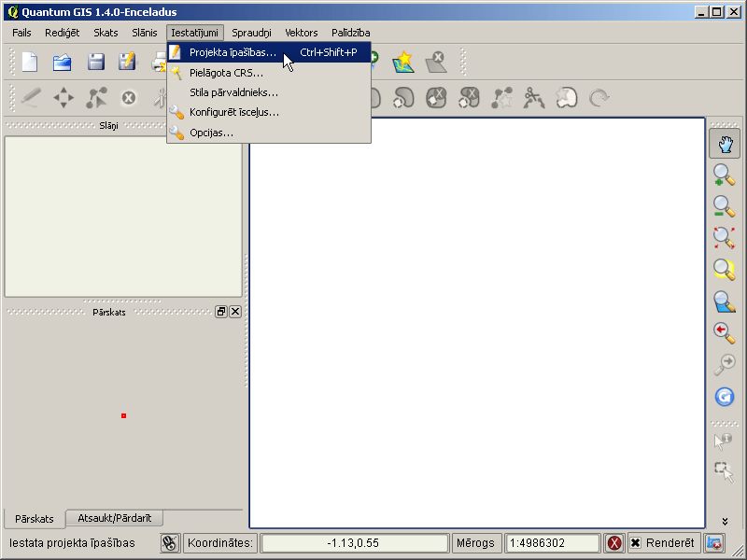747x560 pixels.
Task: Click the new layer star icon
Action: click(403, 62)
